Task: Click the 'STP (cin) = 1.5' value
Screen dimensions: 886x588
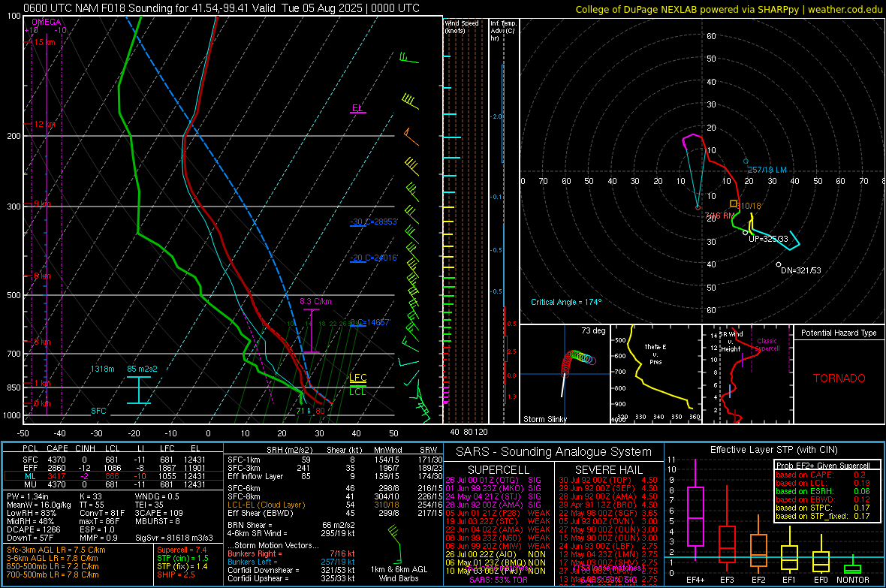Action: point(182,558)
